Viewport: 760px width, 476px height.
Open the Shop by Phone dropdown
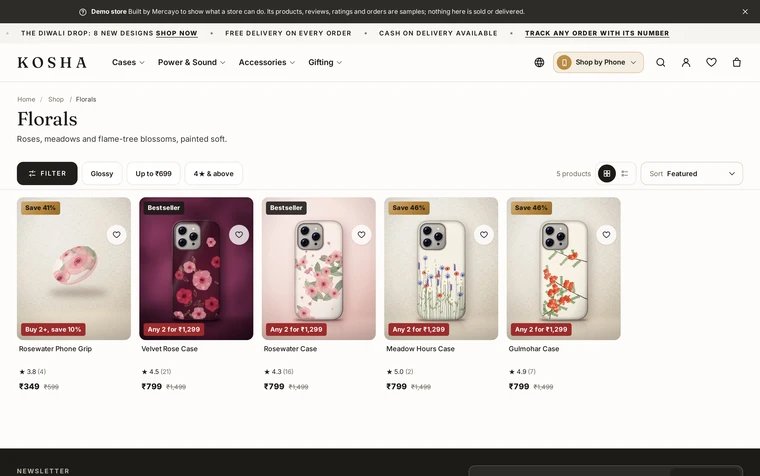pos(598,63)
